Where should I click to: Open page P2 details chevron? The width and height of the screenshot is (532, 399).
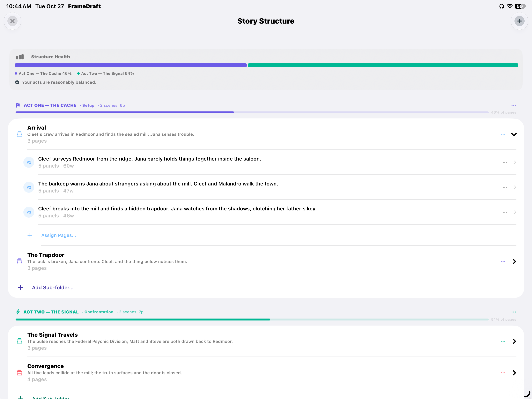(515, 187)
